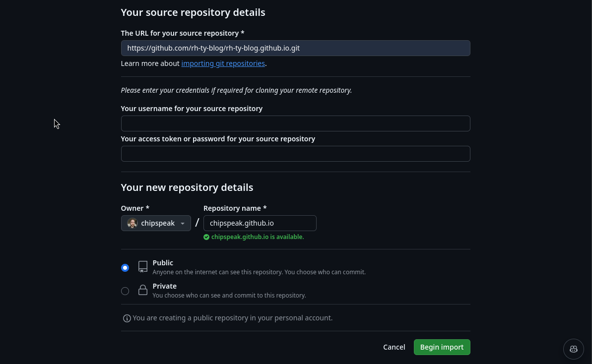This screenshot has width=592, height=364.
Task: Click the chipspeak.github.io availability message
Action: [257, 237]
